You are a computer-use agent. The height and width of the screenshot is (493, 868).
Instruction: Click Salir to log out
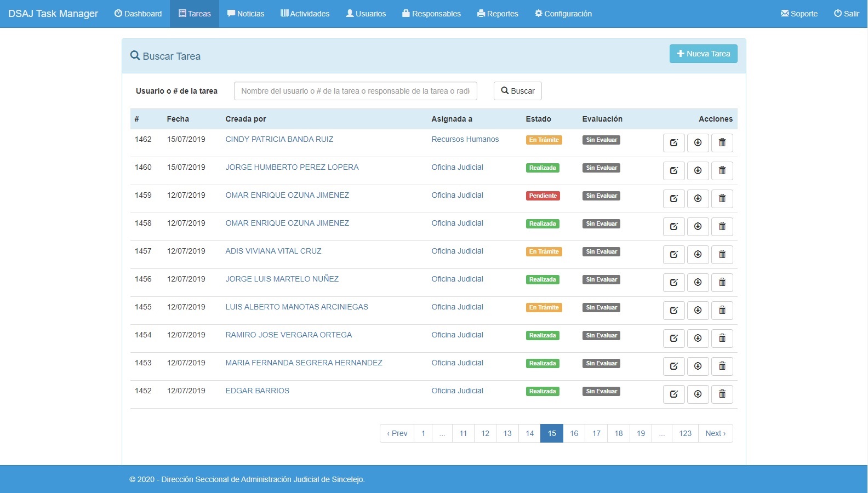click(846, 14)
